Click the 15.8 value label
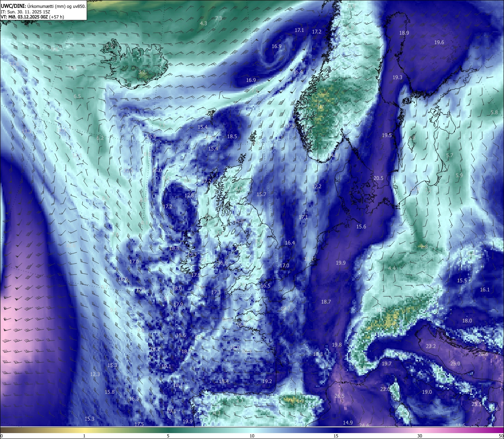The width and height of the screenshot is (504, 439). [109, 392]
